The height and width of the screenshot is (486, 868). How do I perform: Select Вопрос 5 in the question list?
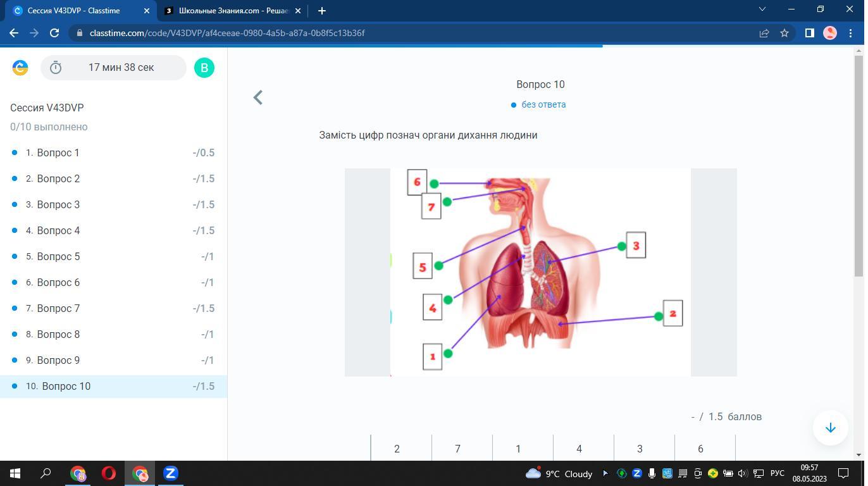tap(58, 256)
